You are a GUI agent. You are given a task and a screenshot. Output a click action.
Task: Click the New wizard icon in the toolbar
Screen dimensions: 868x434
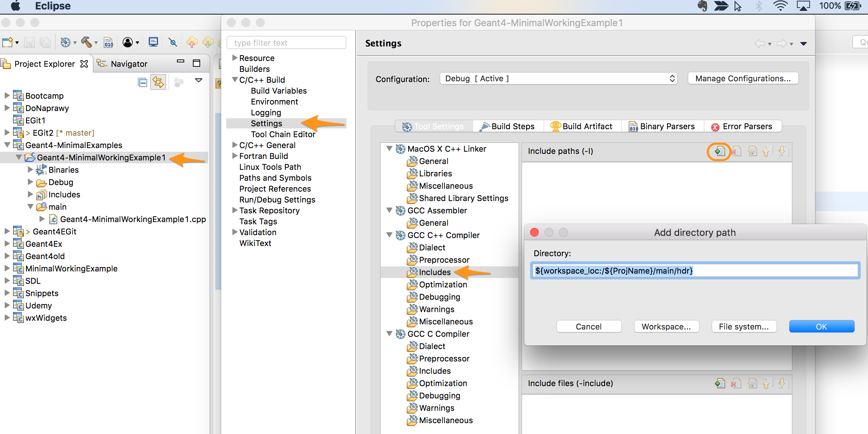7,42
